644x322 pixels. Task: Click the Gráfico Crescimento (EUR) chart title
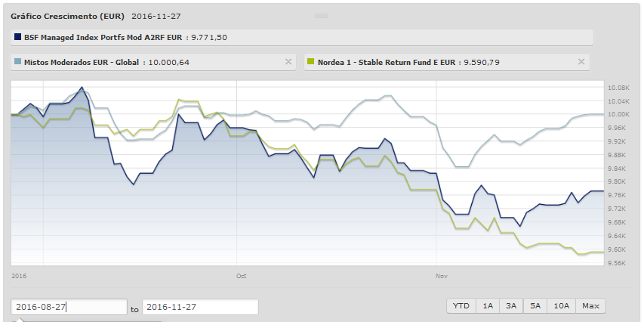point(68,16)
